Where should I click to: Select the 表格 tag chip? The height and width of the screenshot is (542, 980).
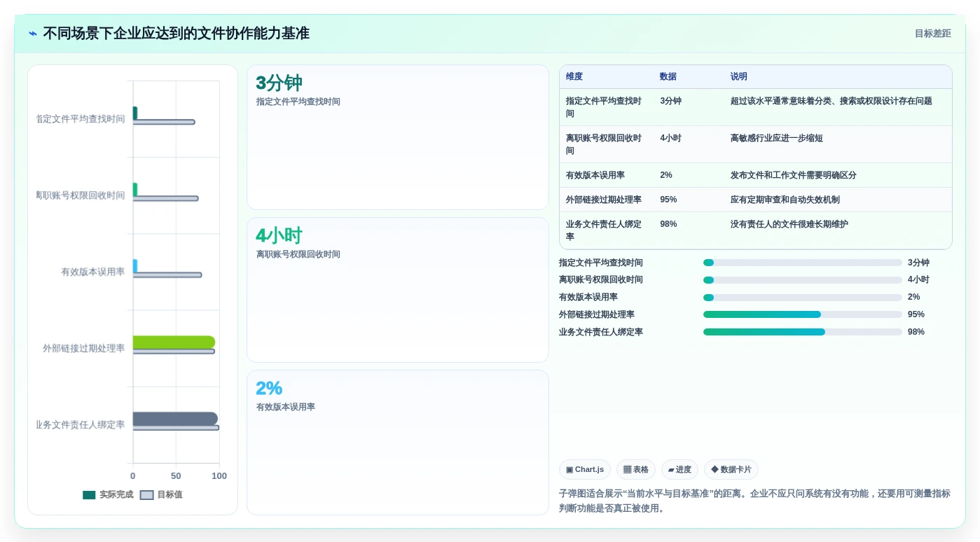[x=636, y=470]
